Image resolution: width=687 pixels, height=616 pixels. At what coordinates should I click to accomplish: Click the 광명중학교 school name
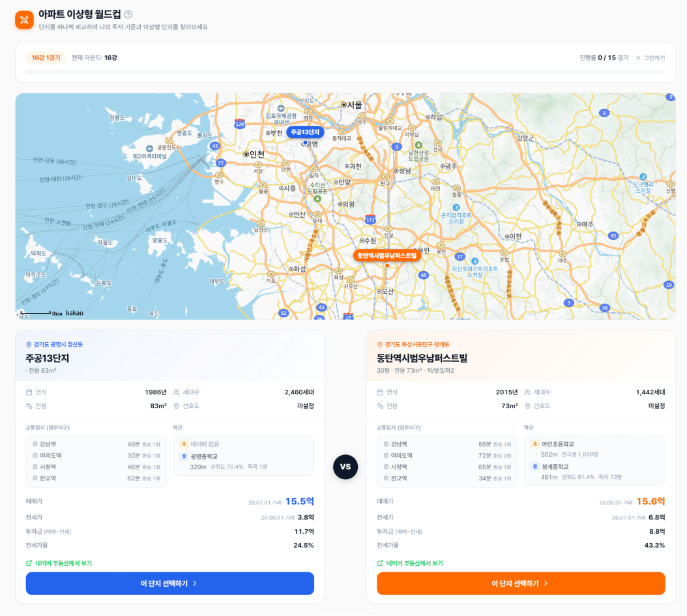click(x=204, y=456)
